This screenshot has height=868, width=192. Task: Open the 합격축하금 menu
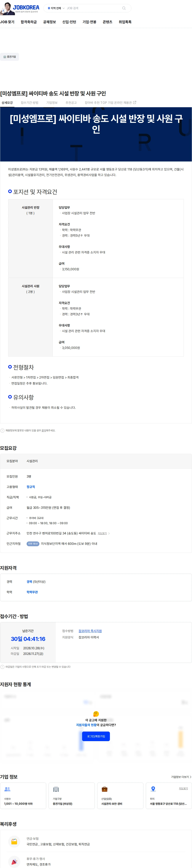pos(29,22)
